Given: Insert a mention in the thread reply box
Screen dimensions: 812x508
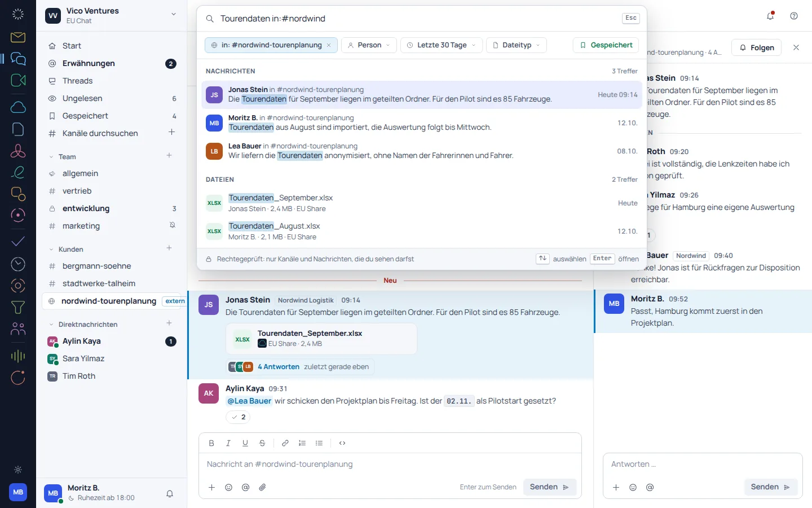Looking at the screenshot, I should pos(650,487).
